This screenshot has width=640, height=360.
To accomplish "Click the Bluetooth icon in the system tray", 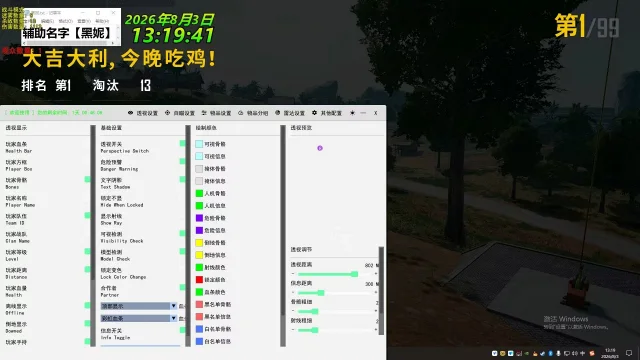I will (x=550, y=353).
